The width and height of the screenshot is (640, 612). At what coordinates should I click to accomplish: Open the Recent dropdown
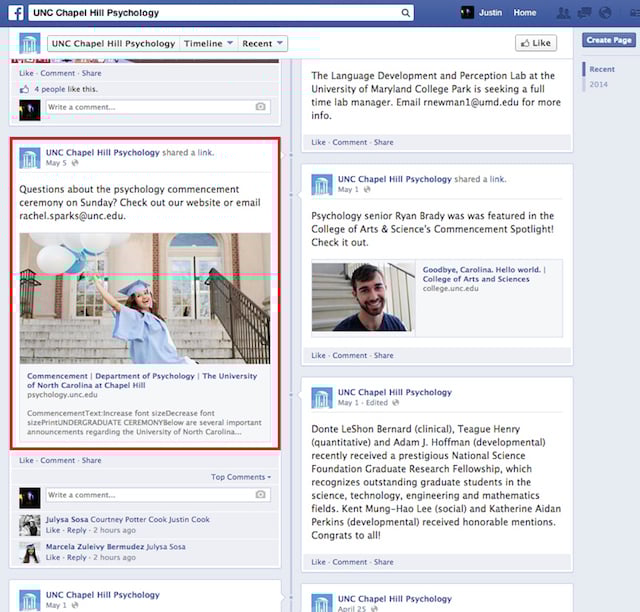262,43
